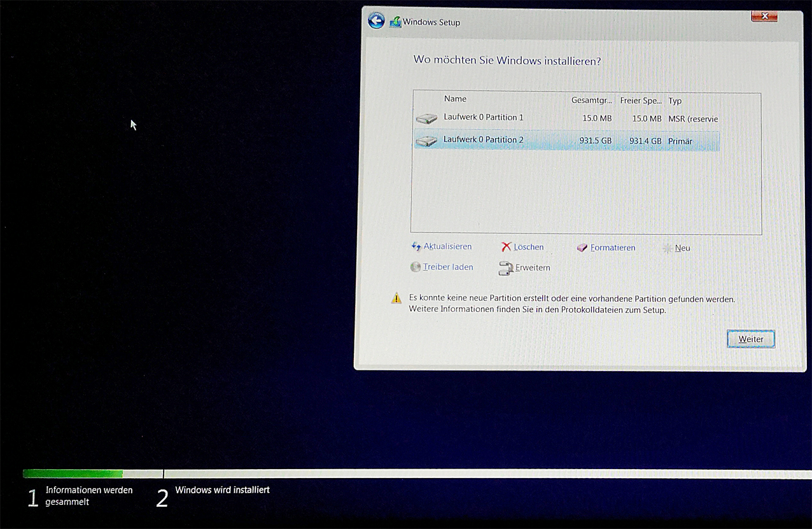812x529 pixels.
Task: Click the drive icon for Partition 1
Action: tap(426, 118)
